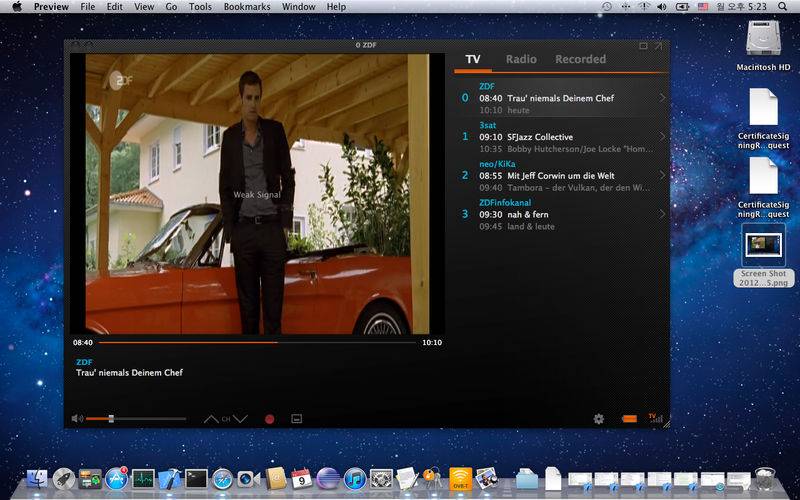Expand neo/KiKa channel details chevron
Viewport: 800px width, 500px height.
[662, 176]
